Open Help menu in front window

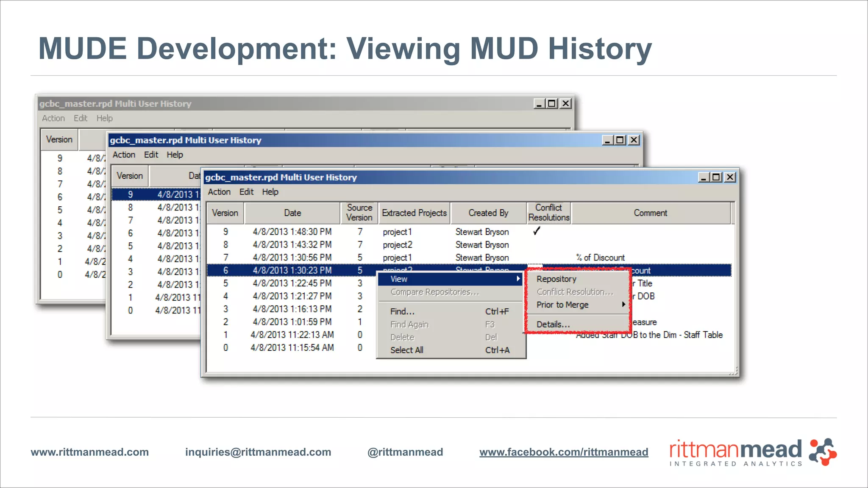click(270, 192)
